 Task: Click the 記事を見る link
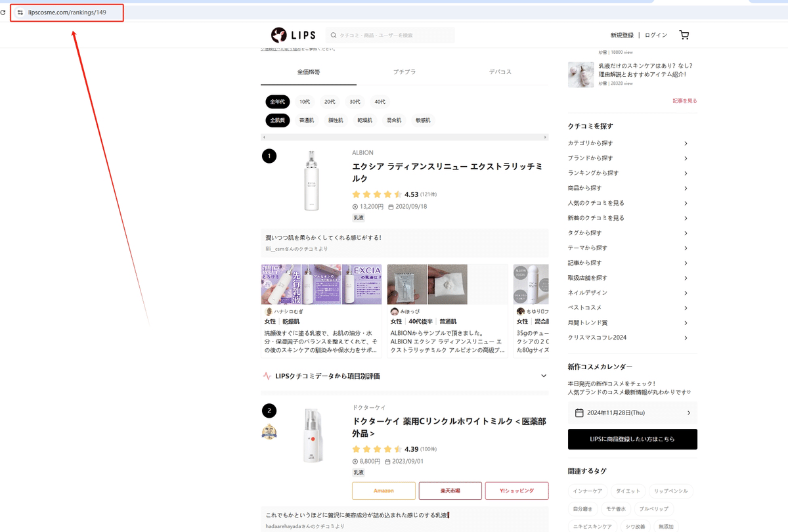(685, 101)
